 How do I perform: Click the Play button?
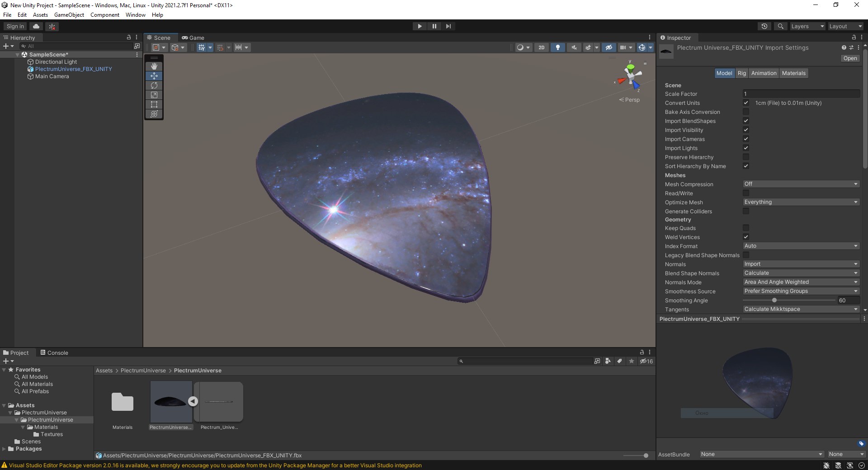[x=420, y=26]
